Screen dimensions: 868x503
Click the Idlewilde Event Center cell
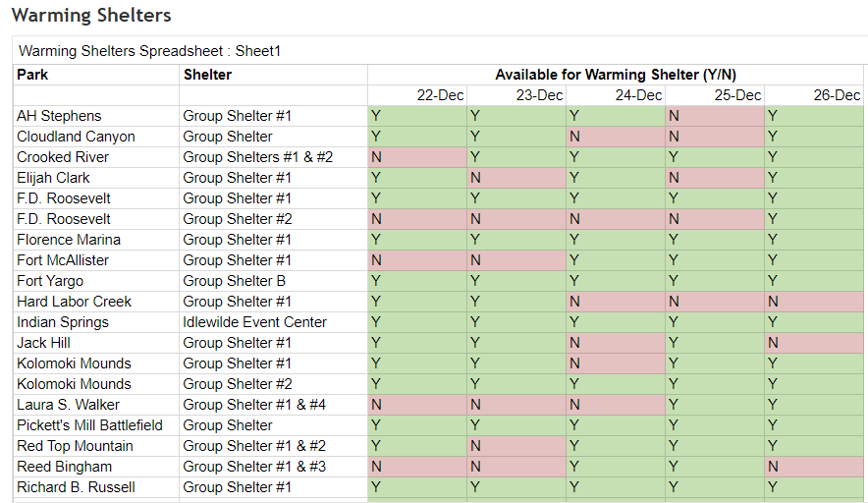tap(273, 322)
